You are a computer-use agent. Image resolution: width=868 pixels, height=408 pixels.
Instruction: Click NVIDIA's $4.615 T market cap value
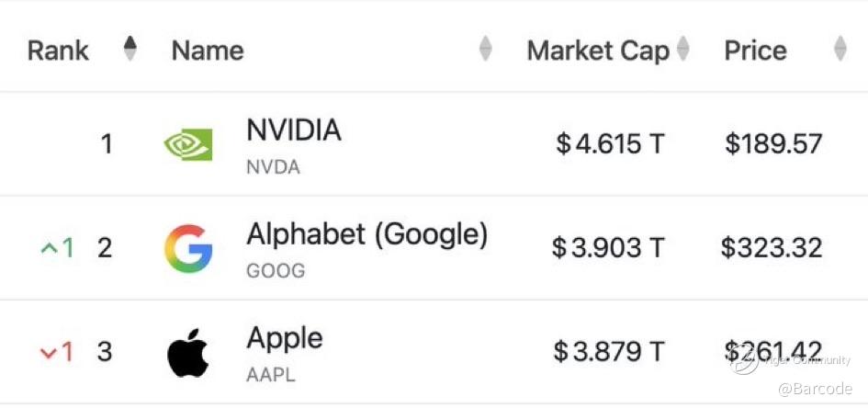tap(610, 144)
